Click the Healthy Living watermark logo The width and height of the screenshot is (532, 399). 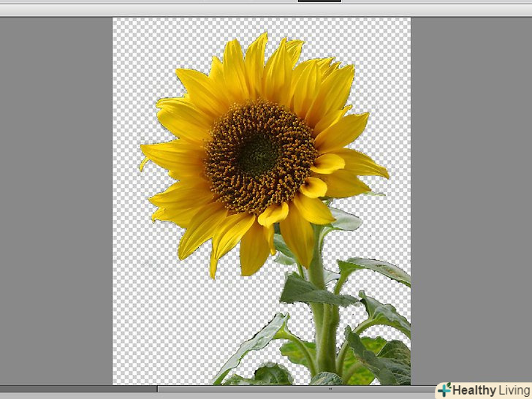[483, 390]
